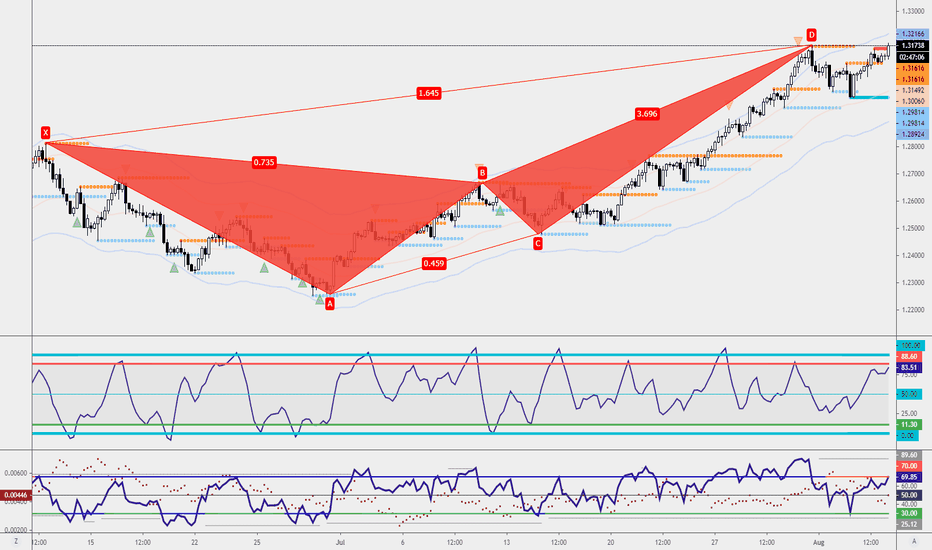Select the pattern point label A
The width and height of the screenshot is (932, 550).
coord(330,304)
